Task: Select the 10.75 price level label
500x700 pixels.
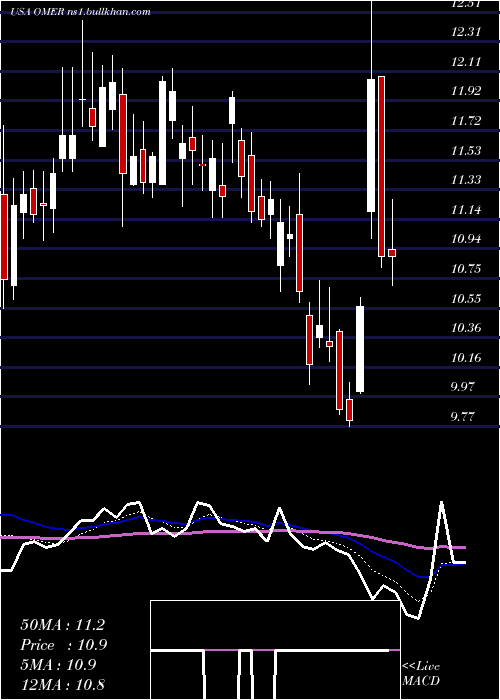Action: click(468, 269)
